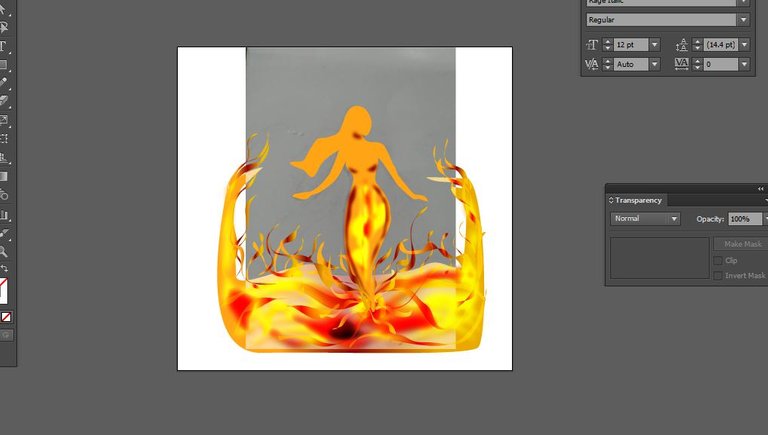Click the leading icon in Character panel

[x=681, y=45]
